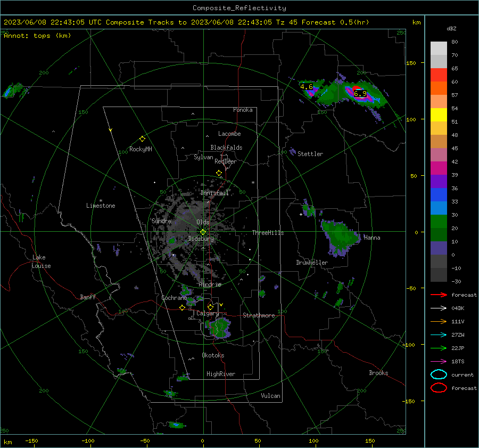The image size is (479, 448).
Task: Click the Vulcan town label
Action: point(270,396)
